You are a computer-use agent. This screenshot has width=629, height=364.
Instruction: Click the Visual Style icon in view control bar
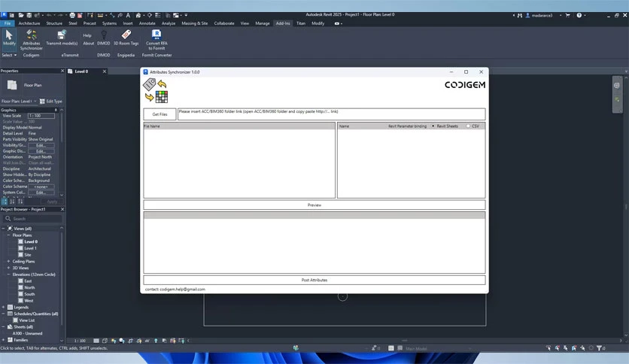pos(105,341)
